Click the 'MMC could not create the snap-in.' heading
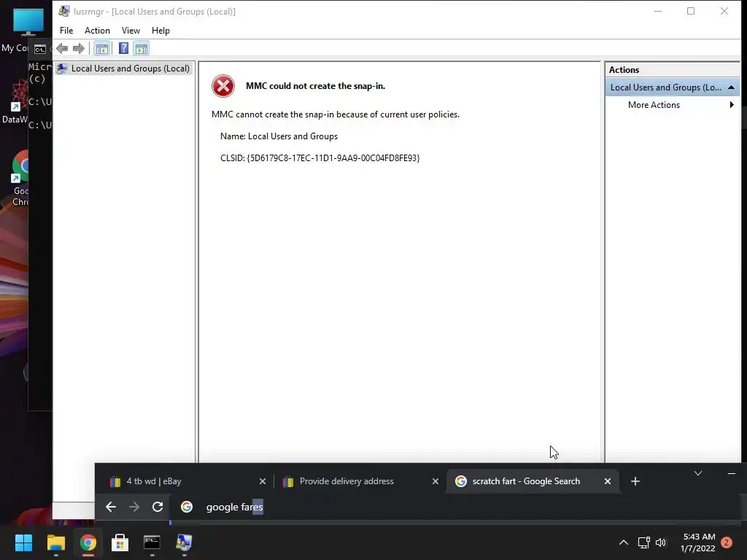 click(x=315, y=86)
